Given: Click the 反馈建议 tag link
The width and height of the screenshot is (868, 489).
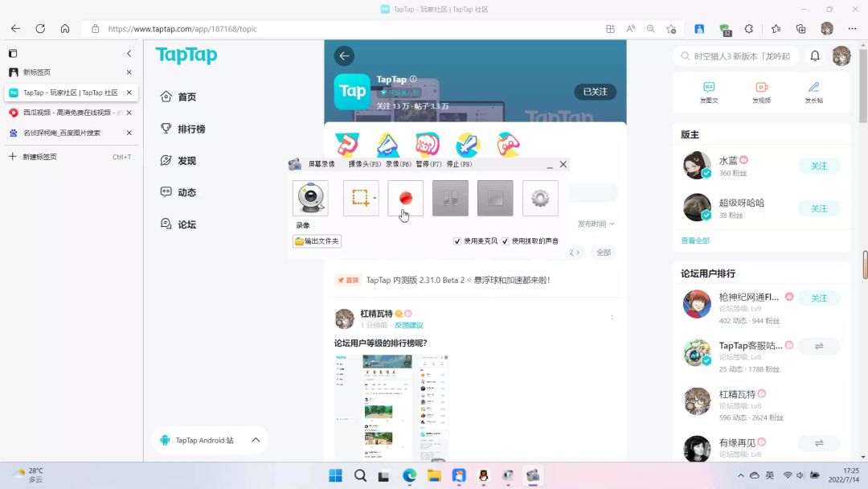Looking at the screenshot, I should 408,325.
